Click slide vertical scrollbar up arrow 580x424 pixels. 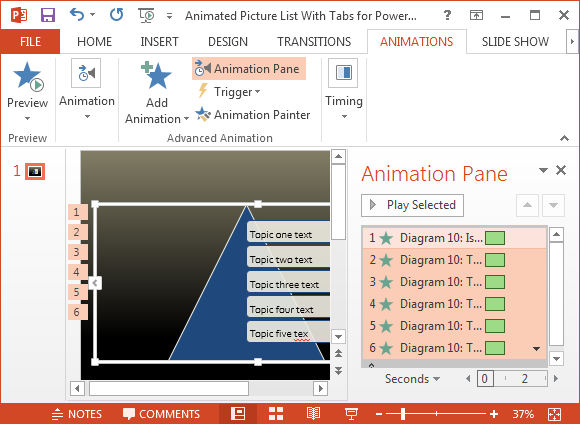(x=338, y=157)
